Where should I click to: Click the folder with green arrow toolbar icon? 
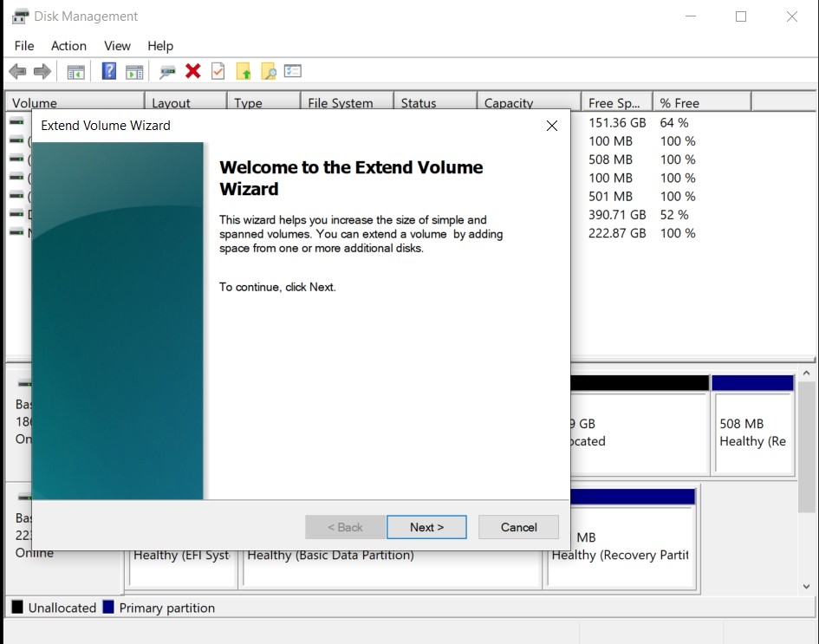click(245, 70)
